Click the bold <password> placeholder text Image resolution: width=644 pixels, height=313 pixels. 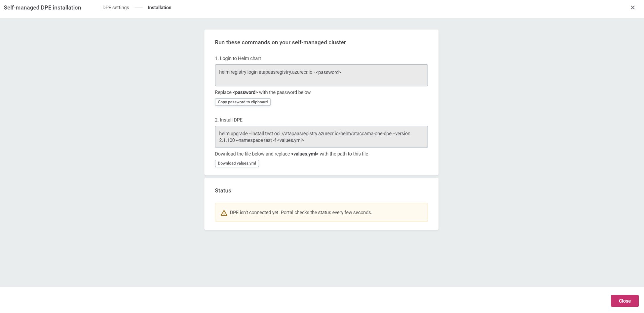tap(245, 92)
